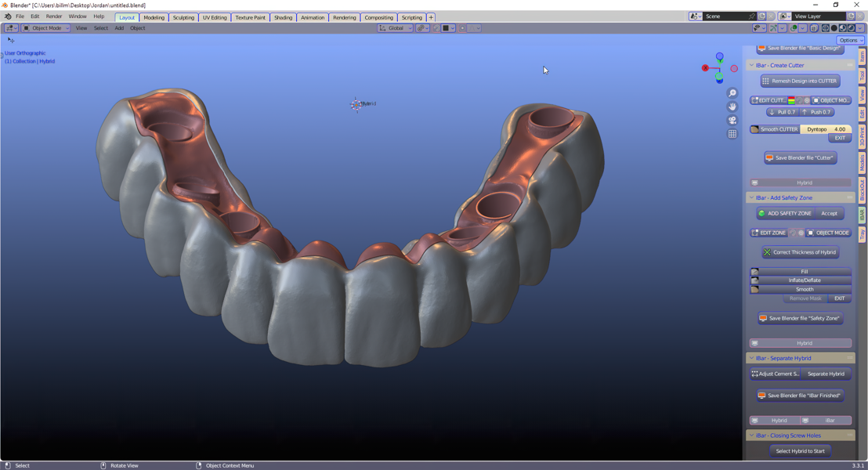The height and width of the screenshot is (470, 868).
Task: Click Select Hybrid to Start button
Action: tap(800, 451)
